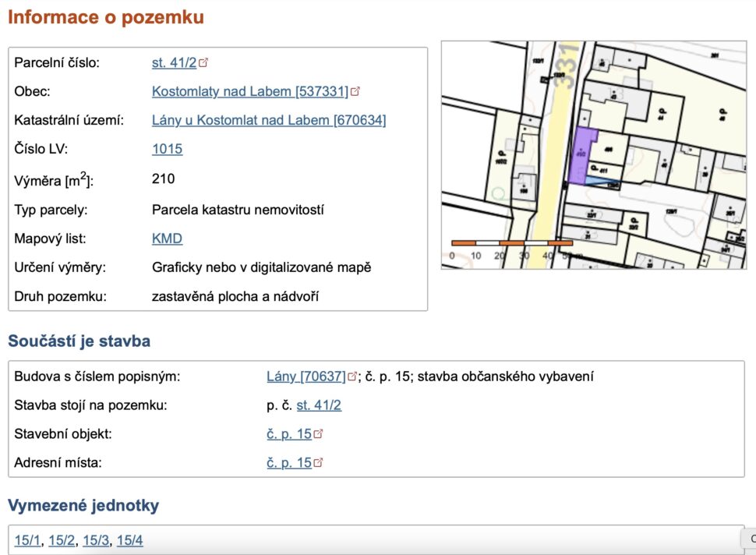Image resolution: width=756 pixels, height=555 pixels.
Task: Follow the KMD map sheet link
Action: (x=167, y=239)
